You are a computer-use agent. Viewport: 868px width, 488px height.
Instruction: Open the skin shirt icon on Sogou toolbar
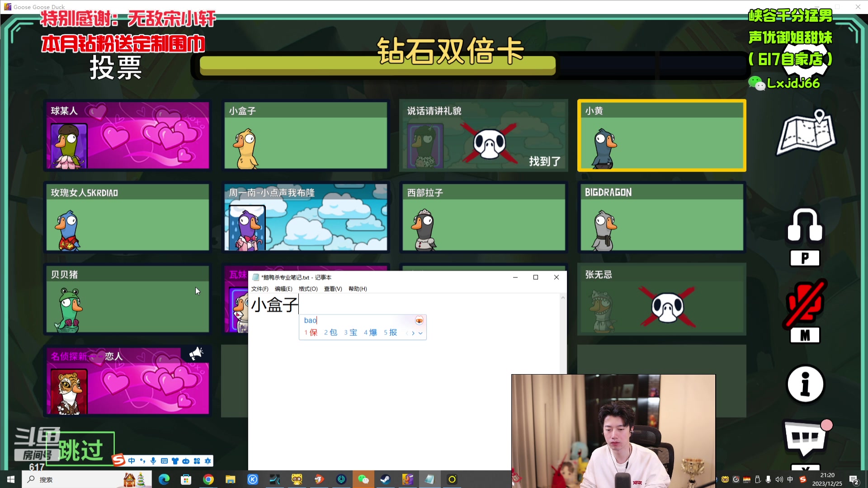(175, 461)
